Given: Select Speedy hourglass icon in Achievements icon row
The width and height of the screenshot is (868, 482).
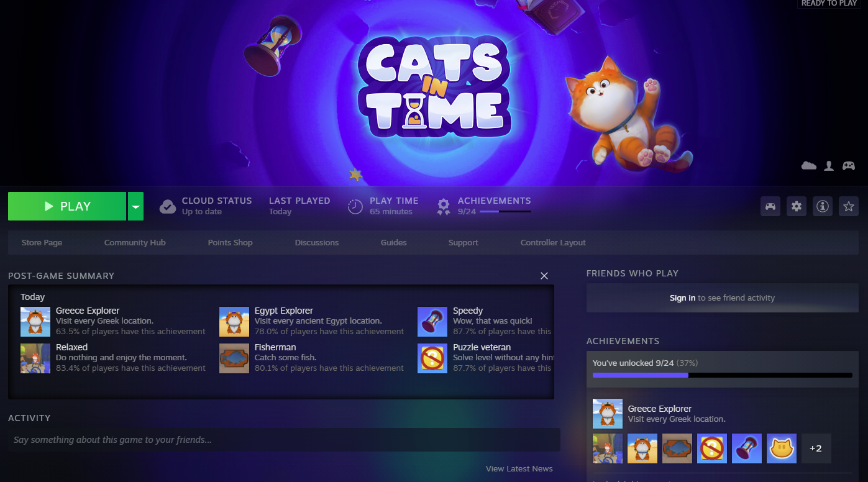Looking at the screenshot, I should click(747, 448).
